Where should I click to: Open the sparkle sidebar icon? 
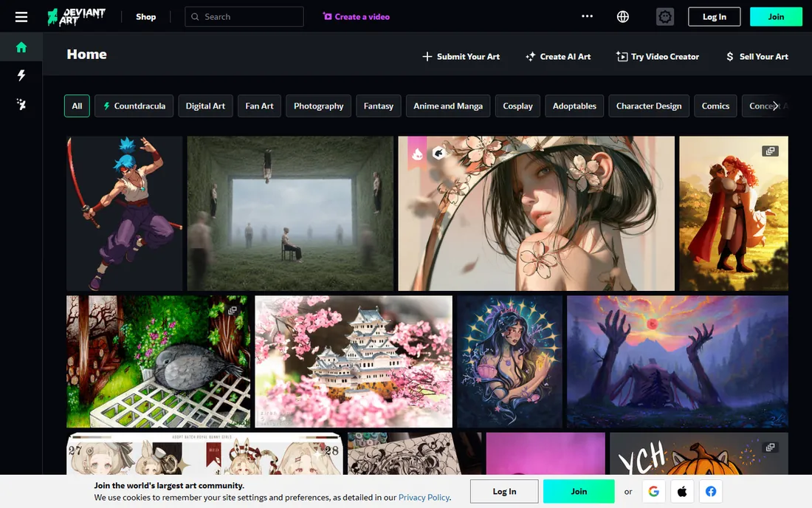tap(21, 104)
